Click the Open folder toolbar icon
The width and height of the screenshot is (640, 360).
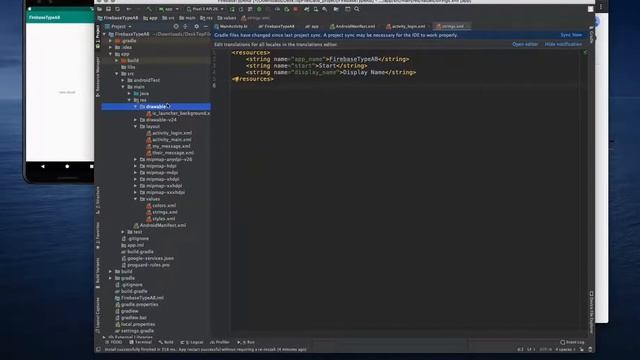(100, 9)
